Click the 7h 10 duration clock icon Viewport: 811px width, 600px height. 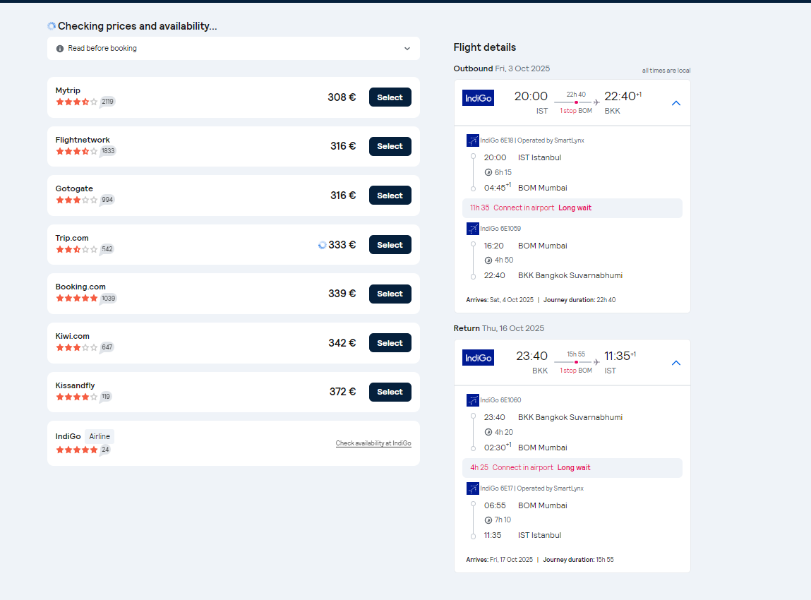click(x=488, y=520)
